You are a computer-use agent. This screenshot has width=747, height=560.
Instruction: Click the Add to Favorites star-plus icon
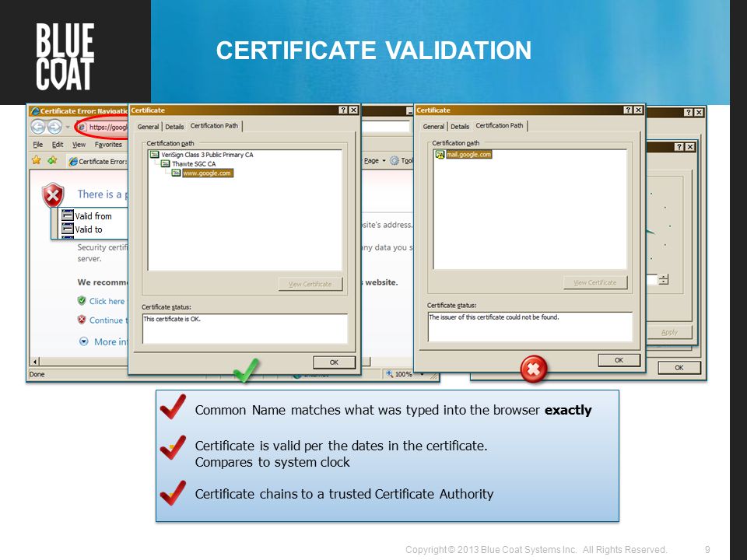click(52, 160)
